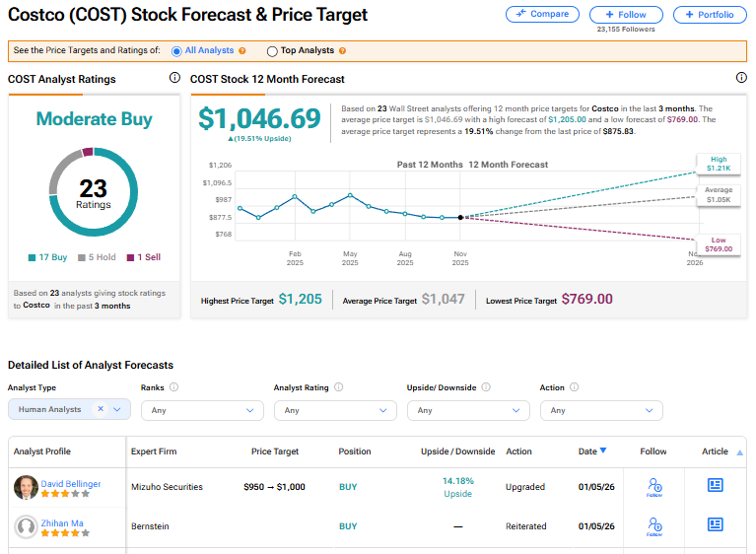756x554 pixels.
Task: Click the info icon next to Upside/Downside
Action: (486, 388)
